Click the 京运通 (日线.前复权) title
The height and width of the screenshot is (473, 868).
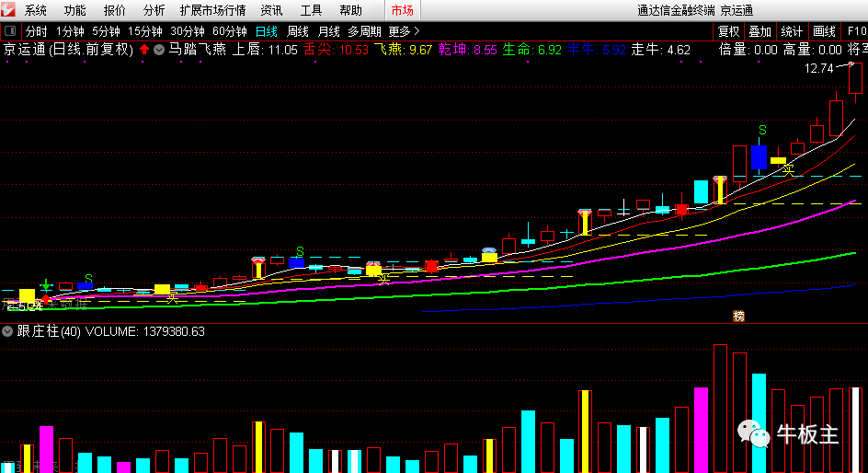(x=69, y=50)
